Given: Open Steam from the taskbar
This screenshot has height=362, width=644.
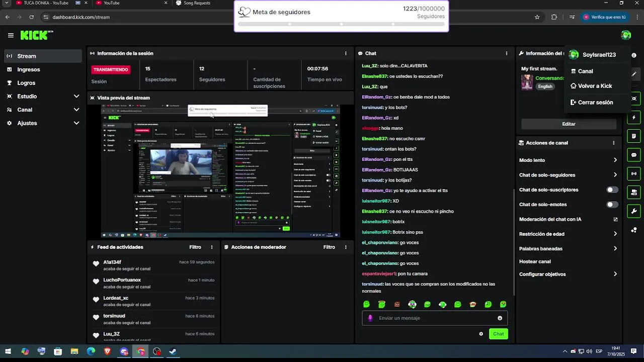Looking at the screenshot, I should click(174, 351).
